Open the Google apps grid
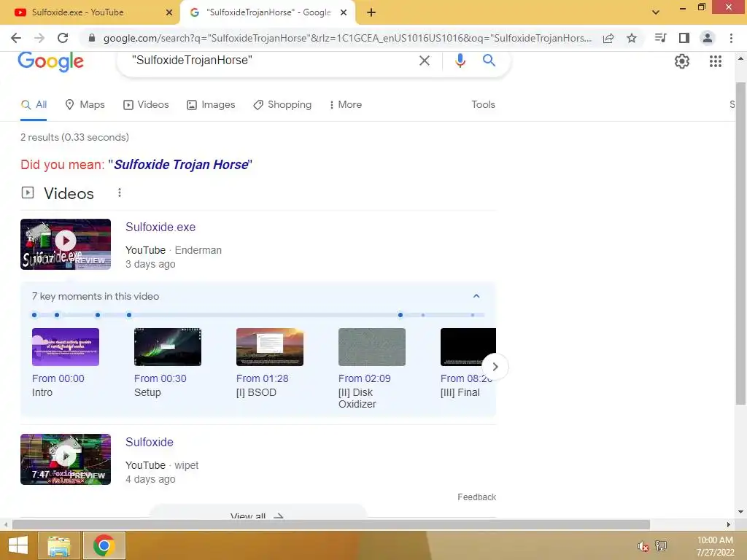The width and height of the screenshot is (747, 560). [716, 61]
